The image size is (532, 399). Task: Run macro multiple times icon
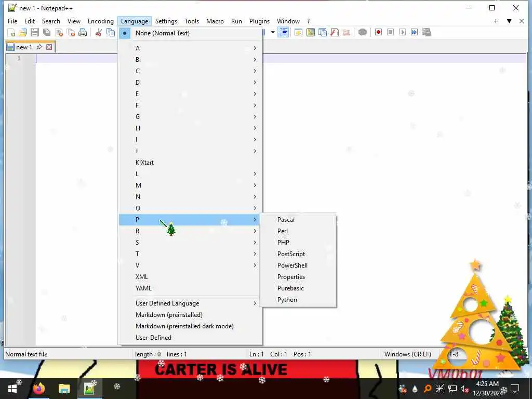click(x=414, y=33)
